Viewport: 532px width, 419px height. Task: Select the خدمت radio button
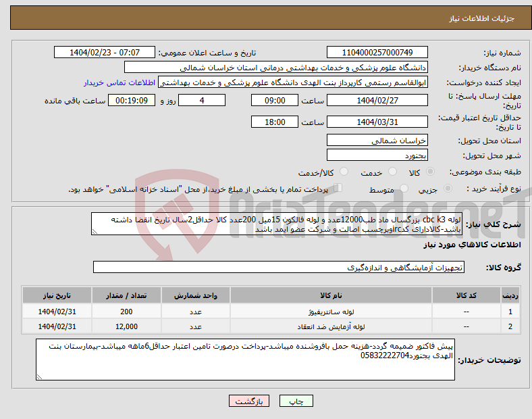392,172
